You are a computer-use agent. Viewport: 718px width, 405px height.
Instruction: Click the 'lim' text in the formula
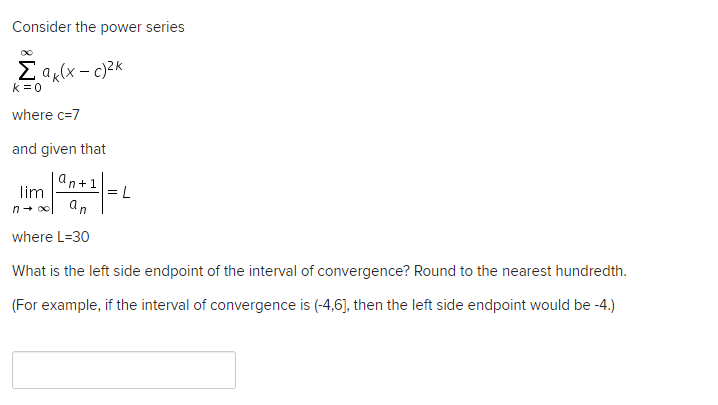pos(32,191)
